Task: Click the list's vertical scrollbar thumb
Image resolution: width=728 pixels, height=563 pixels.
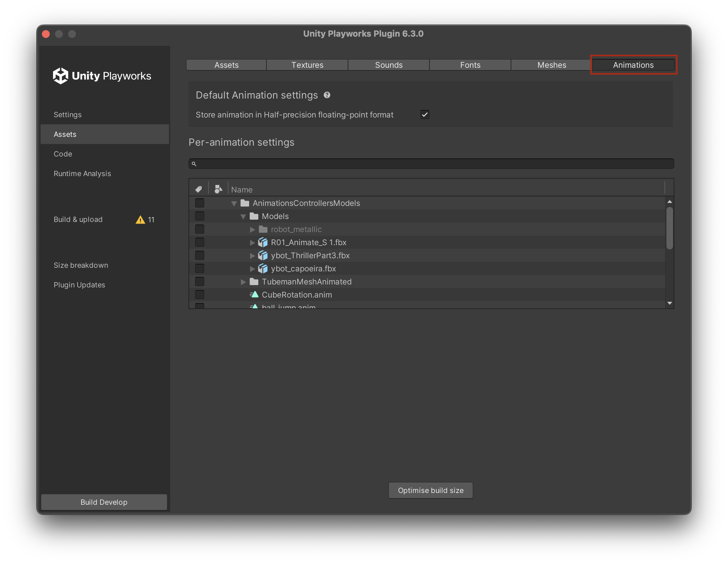Action: [670, 228]
